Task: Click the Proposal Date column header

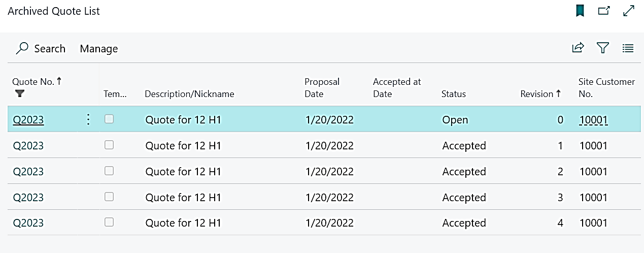Action: click(322, 87)
